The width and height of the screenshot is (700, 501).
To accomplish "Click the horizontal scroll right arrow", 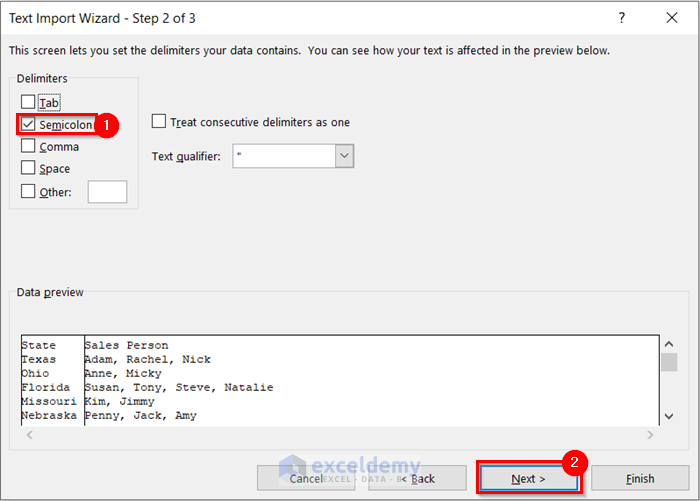I will point(650,435).
